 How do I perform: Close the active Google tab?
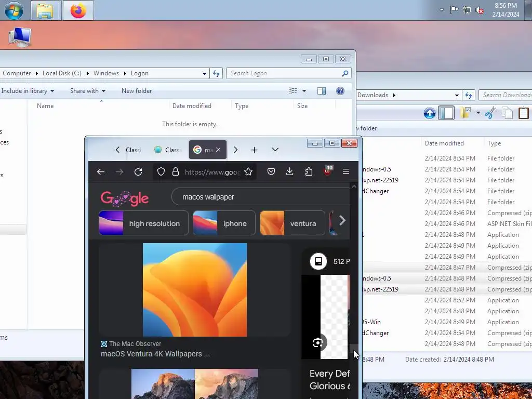(218, 150)
